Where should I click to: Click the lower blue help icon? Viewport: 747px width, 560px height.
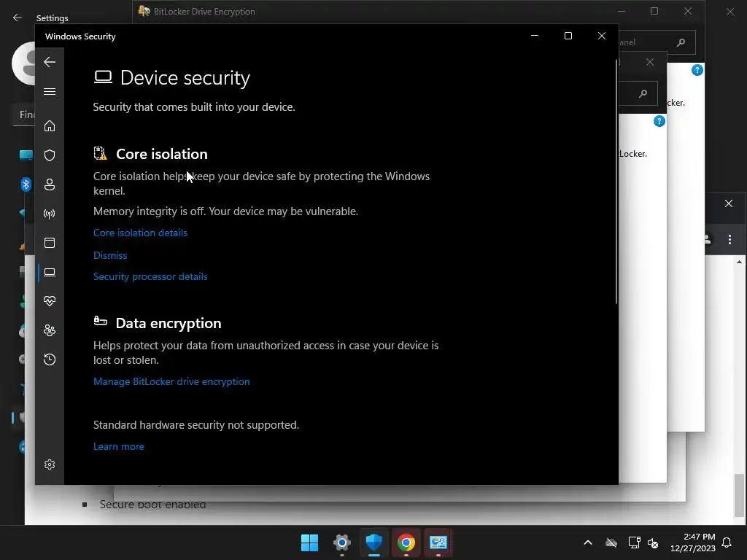pos(659,121)
